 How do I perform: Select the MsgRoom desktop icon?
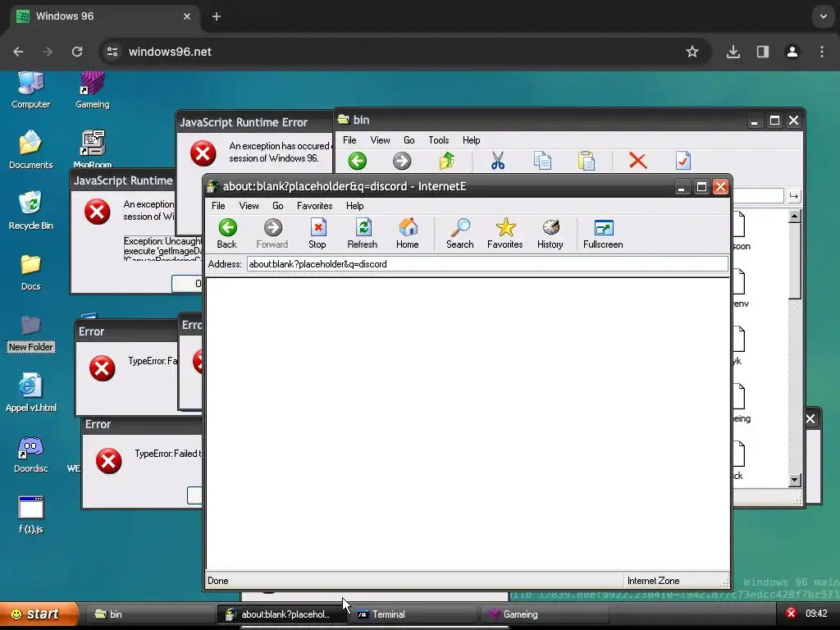tap(92, 149)
